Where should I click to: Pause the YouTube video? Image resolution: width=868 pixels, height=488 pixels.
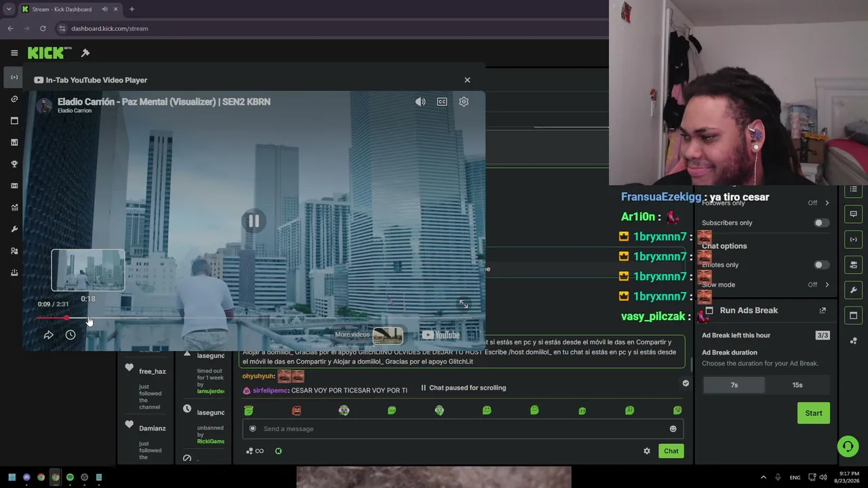coord(254,221)
